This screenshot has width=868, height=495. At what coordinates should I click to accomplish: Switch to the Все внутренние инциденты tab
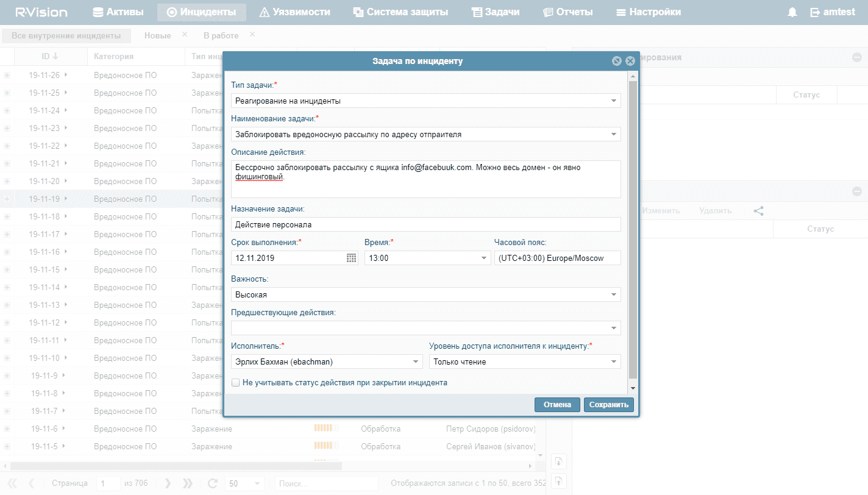click(x=66, y=36)
